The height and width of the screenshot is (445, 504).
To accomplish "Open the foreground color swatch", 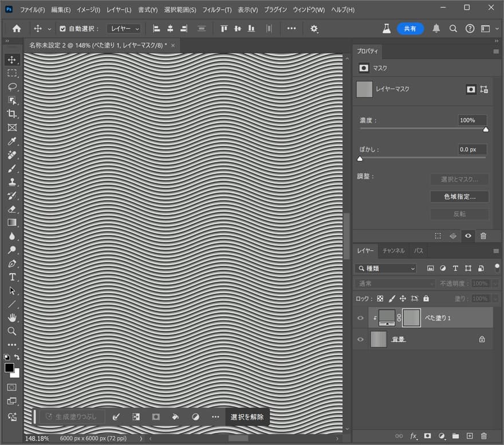I will pos(9,368).
